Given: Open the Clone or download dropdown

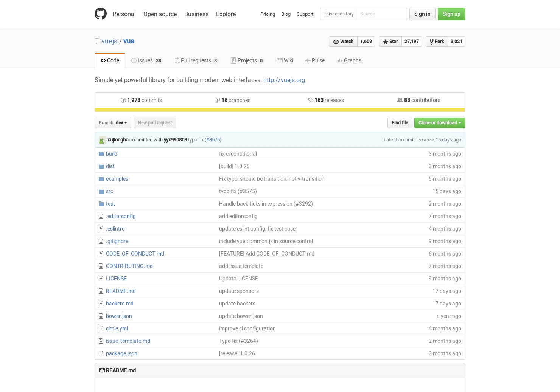Looking at the screenshot, I should point(440,122).
